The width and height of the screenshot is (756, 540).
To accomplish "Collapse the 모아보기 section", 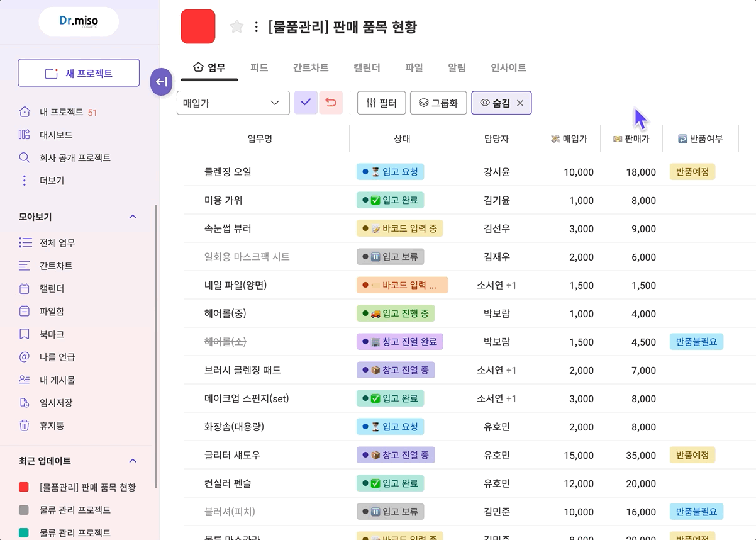I will click(x=133, y=217).
